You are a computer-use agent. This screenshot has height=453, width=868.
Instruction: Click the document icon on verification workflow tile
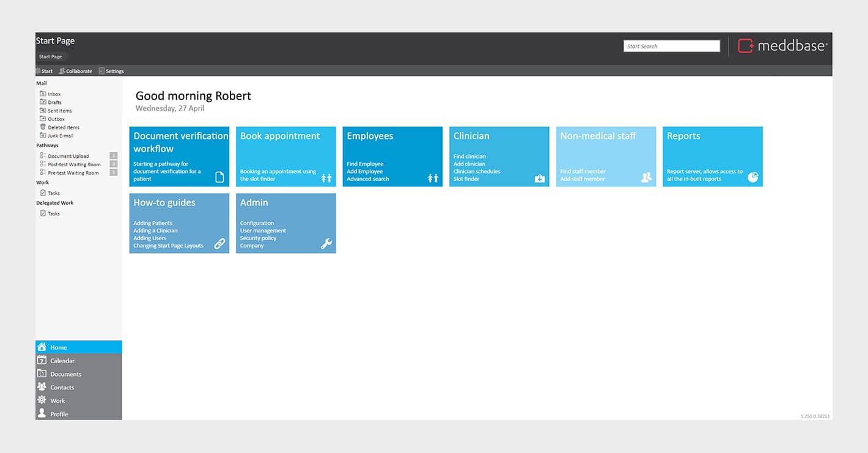219,177
